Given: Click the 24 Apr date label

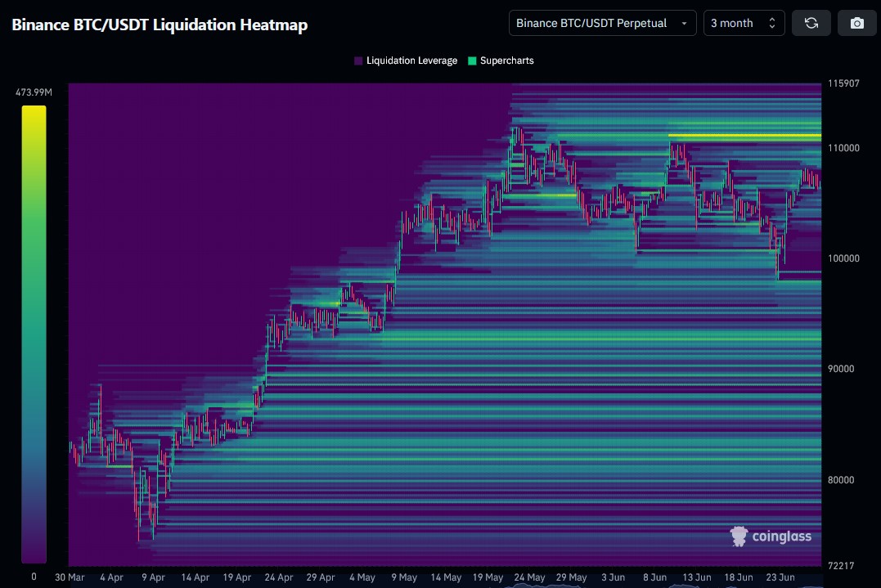Looking at the screenshot, I should (x=279, y=577).
